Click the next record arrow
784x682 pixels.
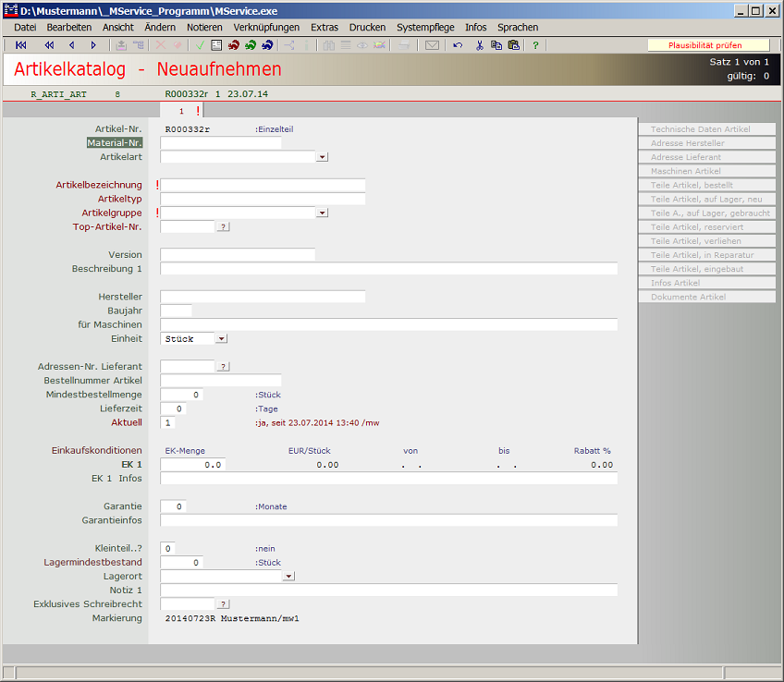pos(93,45)
